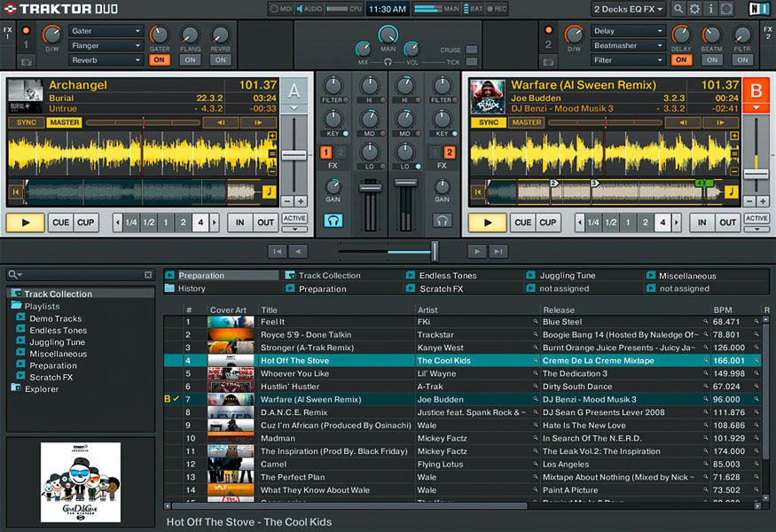
Task: Toggle REVRB effect ON button
Action: tap(221, 60)
